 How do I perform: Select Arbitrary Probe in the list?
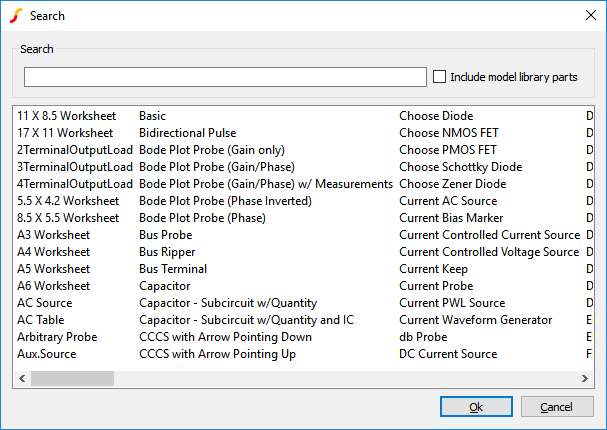tap(57, 337)
